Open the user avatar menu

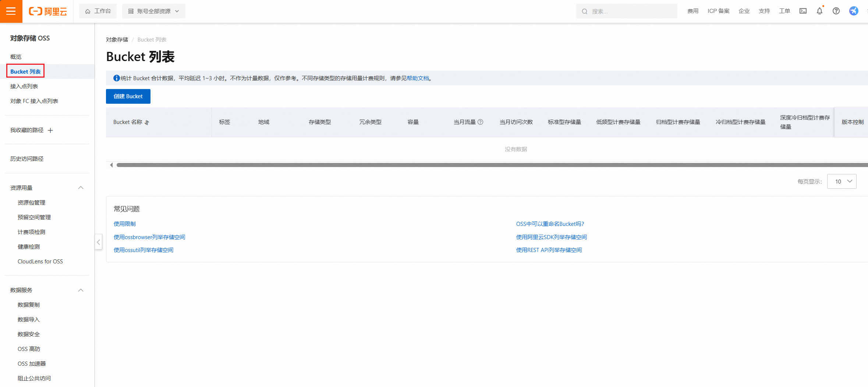pyautogui.click(x=854, y=11)
